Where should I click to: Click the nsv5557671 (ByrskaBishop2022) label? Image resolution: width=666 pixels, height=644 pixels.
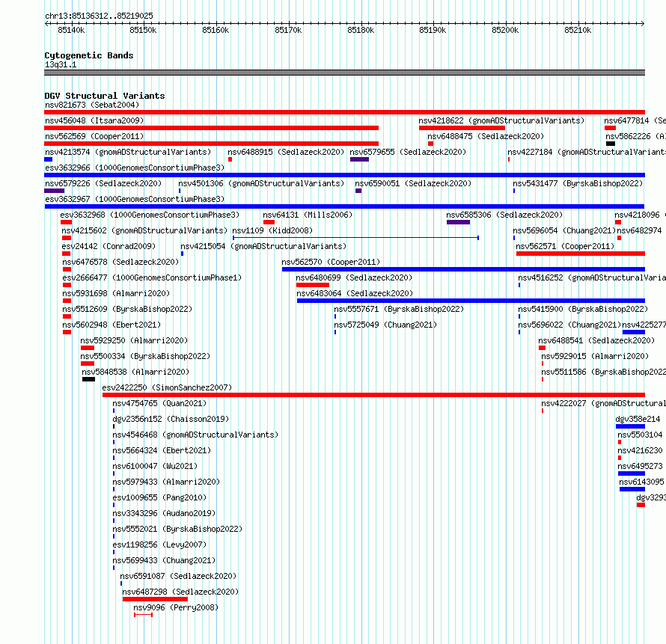399,309
